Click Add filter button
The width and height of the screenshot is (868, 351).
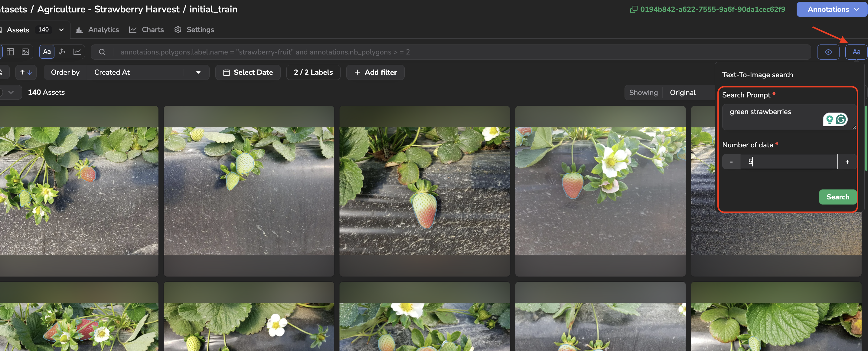coord(375,72)
